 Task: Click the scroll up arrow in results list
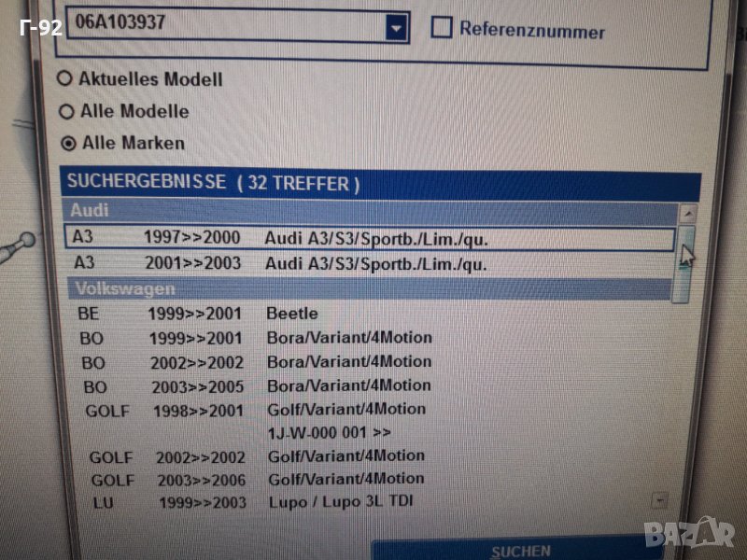point(688,213)
